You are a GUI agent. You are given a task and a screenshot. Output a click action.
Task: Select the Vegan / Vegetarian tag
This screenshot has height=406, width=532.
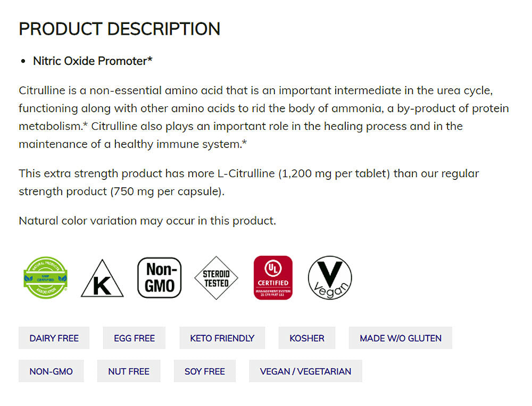[x=305, y=371]
